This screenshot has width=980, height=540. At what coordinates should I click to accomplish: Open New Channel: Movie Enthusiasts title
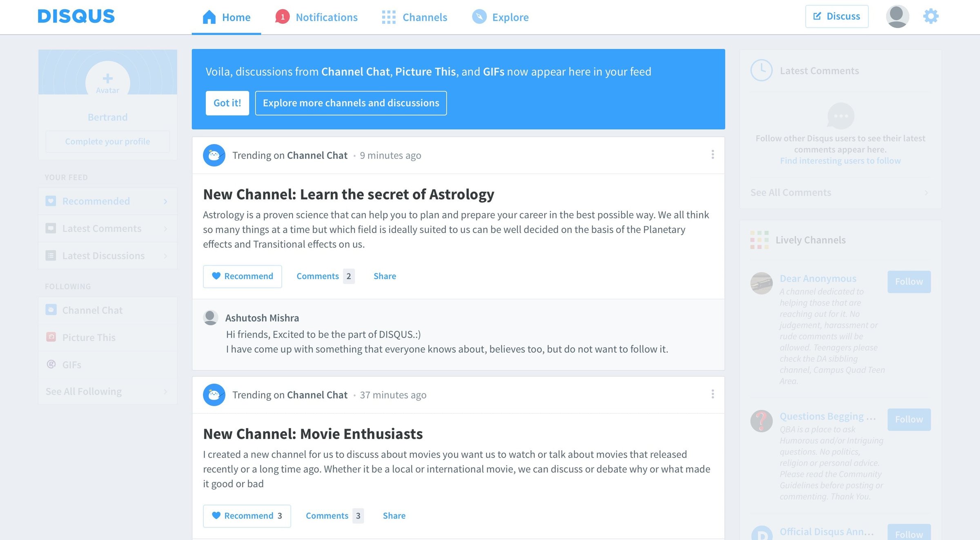tap(313, 434)
